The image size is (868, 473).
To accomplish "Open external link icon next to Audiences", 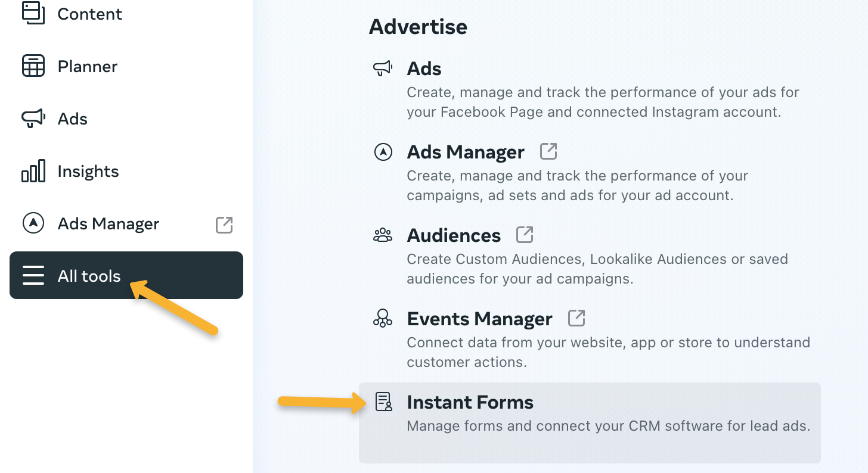I will click(525, 235).
